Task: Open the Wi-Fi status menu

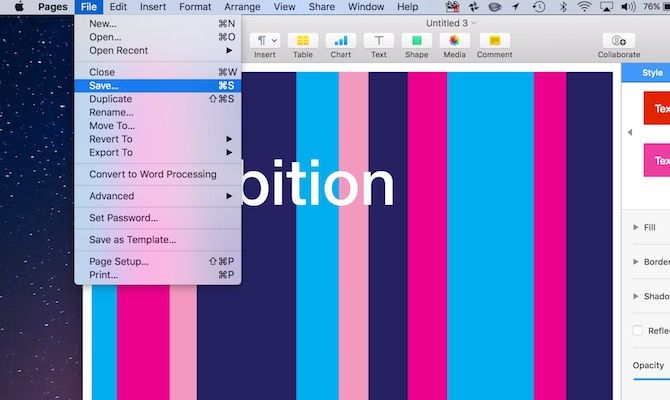Action: pos(584,6)
